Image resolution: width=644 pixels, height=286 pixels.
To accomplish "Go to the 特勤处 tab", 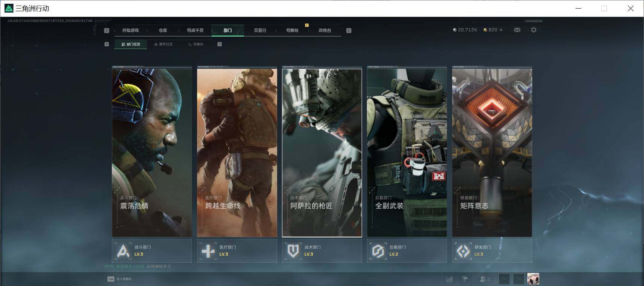I will click(292, 30).
